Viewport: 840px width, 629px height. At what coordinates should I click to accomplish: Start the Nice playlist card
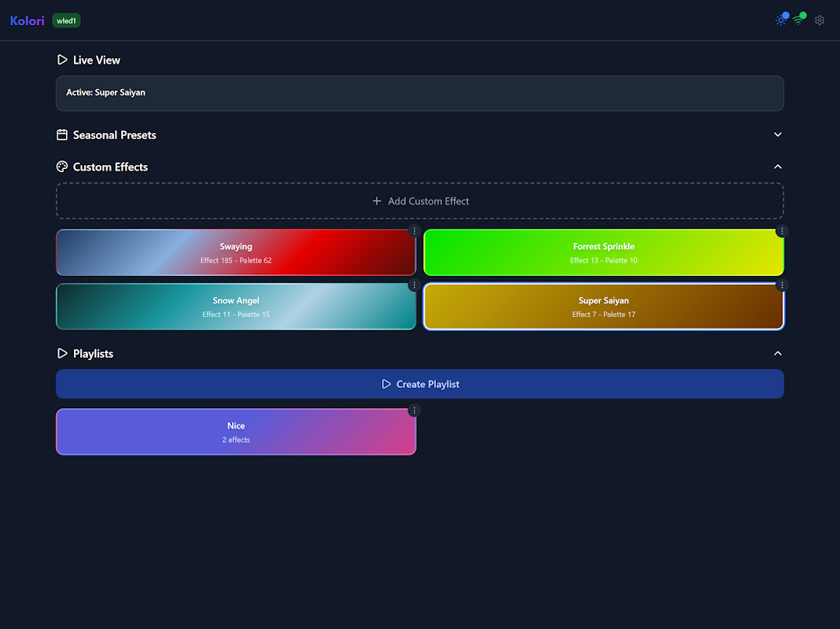[236, 432]
